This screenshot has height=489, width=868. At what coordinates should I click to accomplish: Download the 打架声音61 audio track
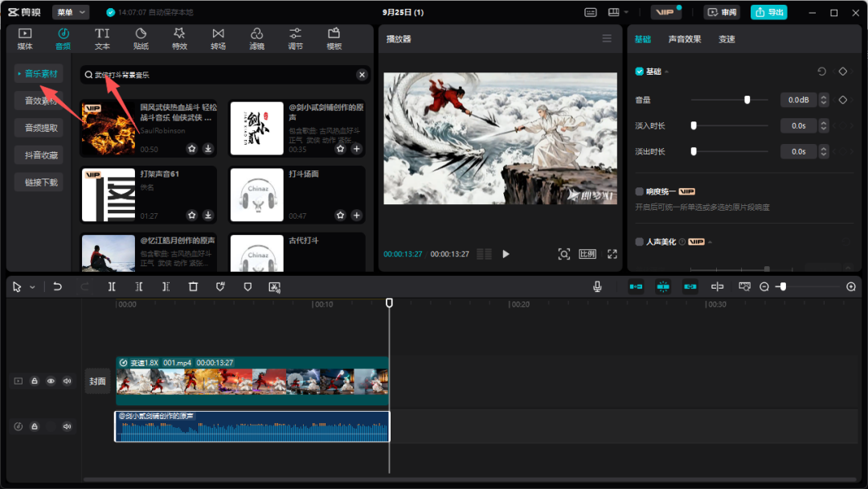tap(208, 216)
